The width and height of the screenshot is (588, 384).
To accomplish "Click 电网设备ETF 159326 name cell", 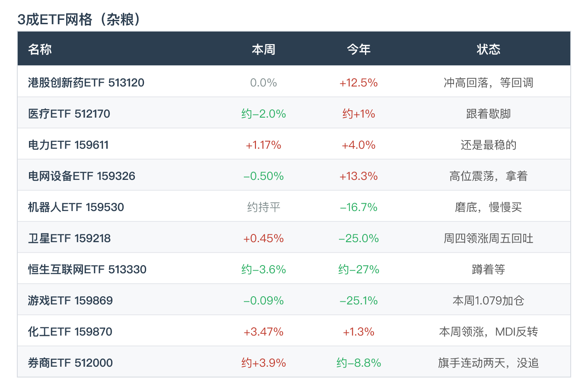I will tap(82, 176).
